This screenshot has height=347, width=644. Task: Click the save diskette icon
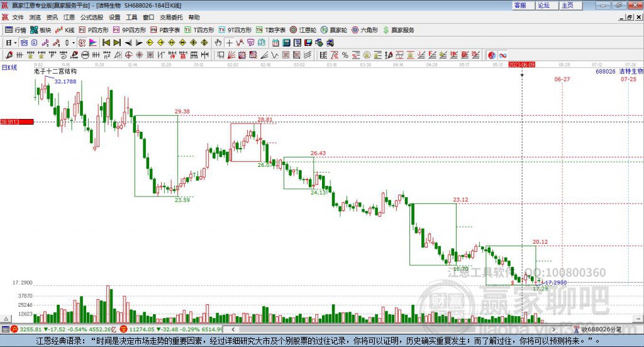click(308, 43)
